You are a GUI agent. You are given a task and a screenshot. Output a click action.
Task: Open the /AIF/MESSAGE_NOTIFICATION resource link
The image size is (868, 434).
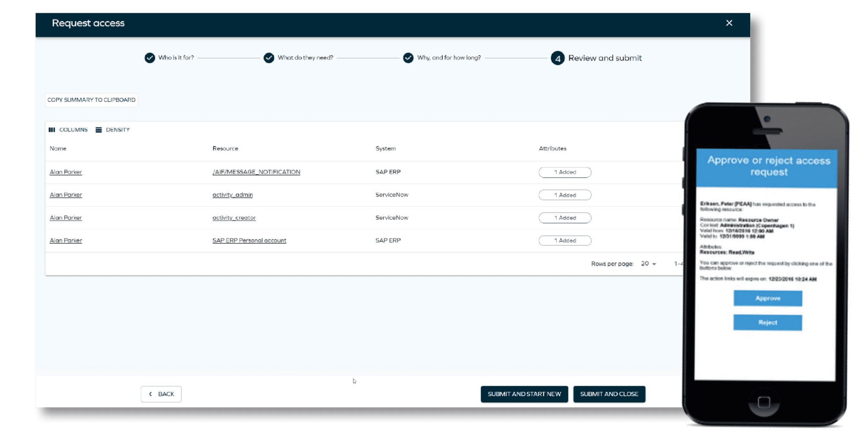tap(256, 172)
